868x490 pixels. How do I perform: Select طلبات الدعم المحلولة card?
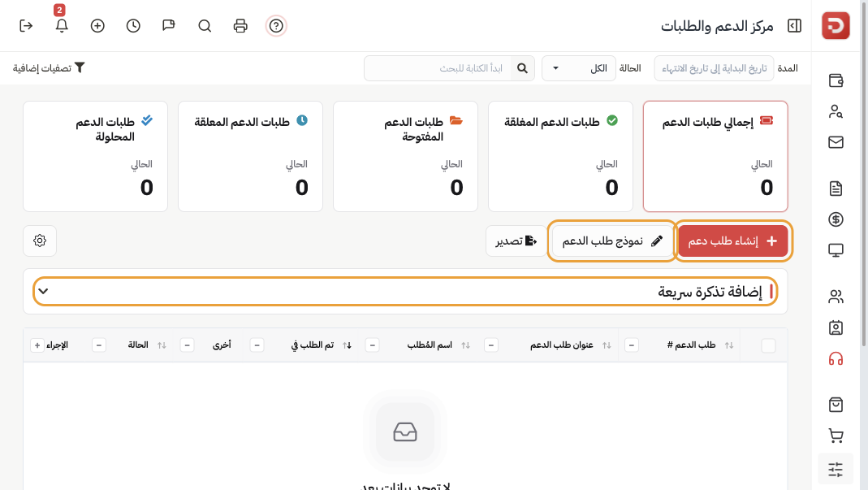(95, 156)
